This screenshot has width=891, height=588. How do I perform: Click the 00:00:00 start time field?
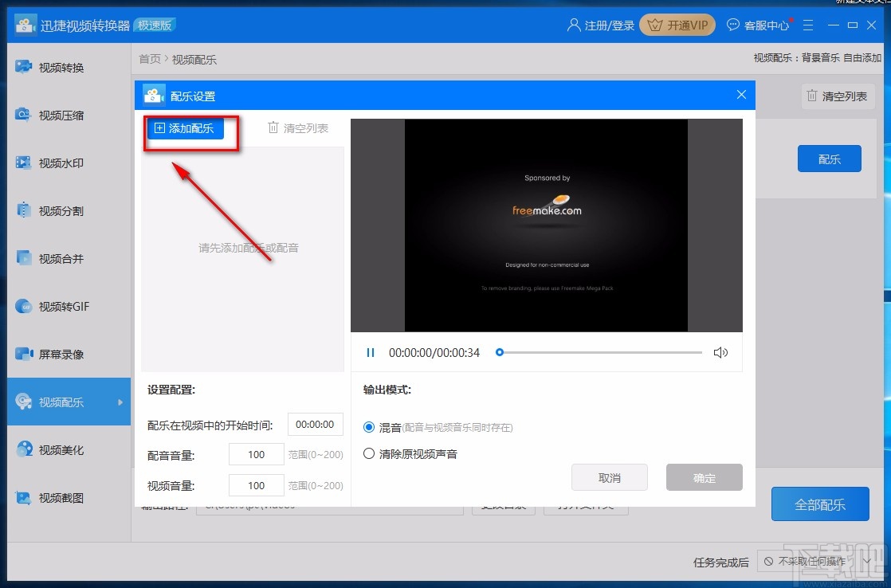tap(315, 424)
